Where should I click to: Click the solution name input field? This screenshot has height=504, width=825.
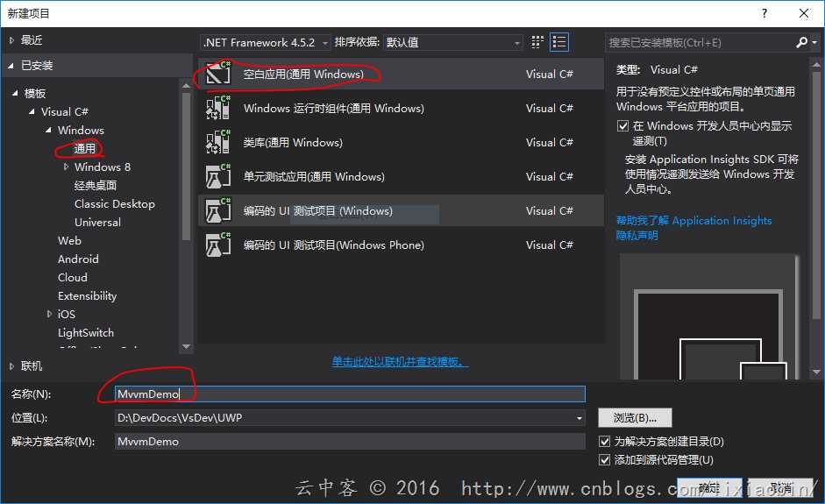(x=350, y=442)
